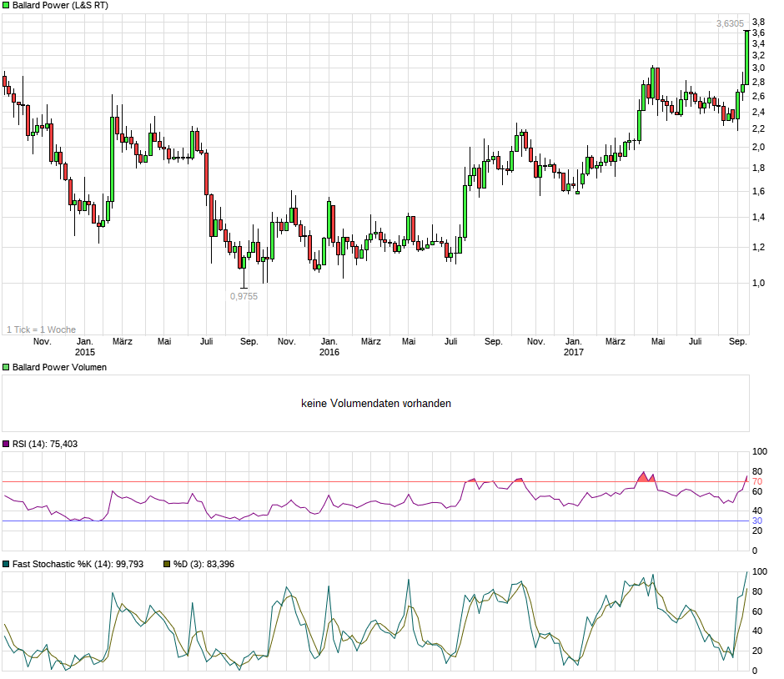The width and height of the screenshot is (784, 679).
Task: Click the green square beside Ballard Power title
Action: [6, 5]
